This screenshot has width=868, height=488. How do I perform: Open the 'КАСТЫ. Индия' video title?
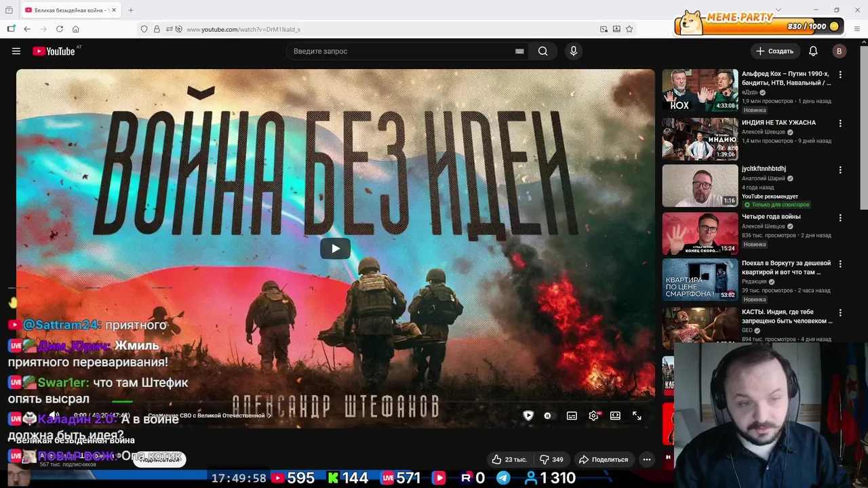[x=787, y=316]
